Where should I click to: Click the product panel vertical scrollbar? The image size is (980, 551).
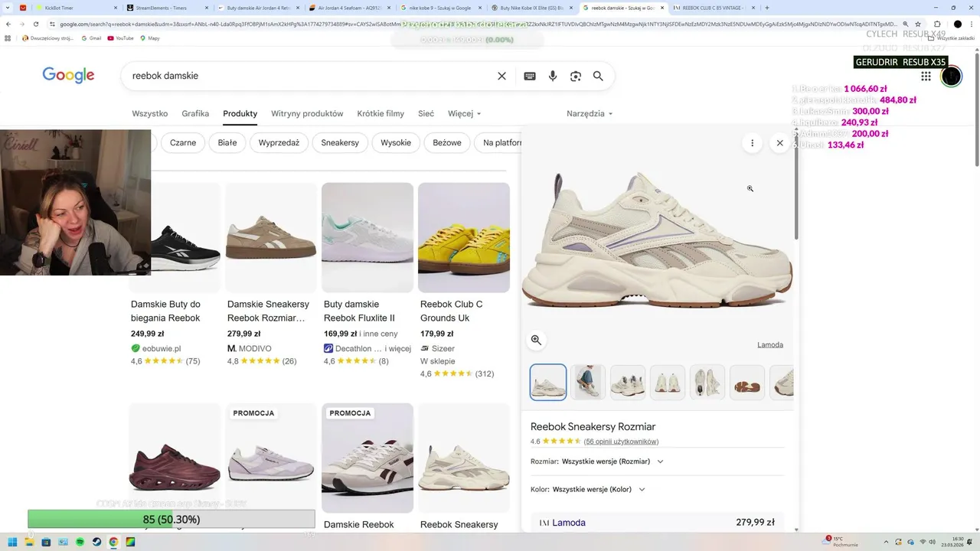(796, 187)
